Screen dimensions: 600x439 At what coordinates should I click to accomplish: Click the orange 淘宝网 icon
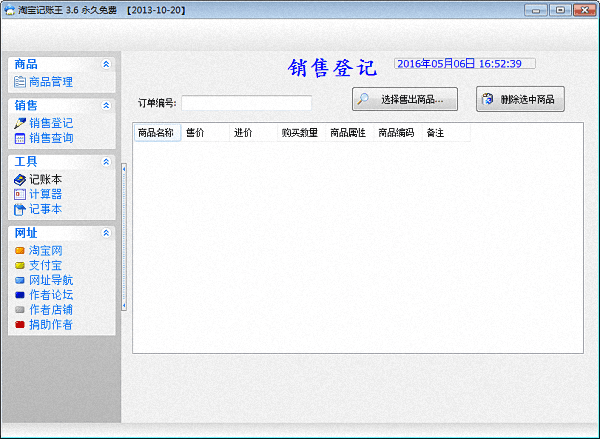click(x=20, y=250)
